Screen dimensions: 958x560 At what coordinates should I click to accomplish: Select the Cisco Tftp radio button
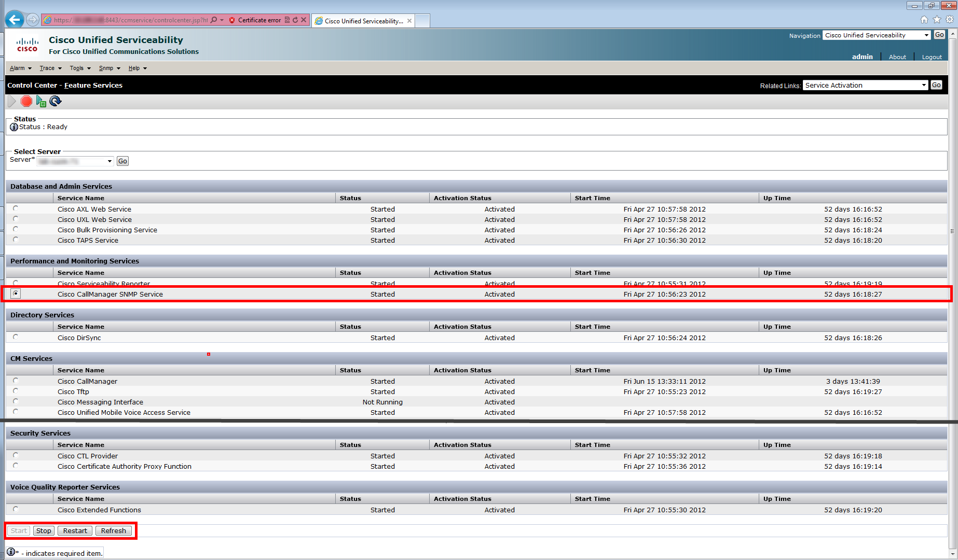click(16, 391)
